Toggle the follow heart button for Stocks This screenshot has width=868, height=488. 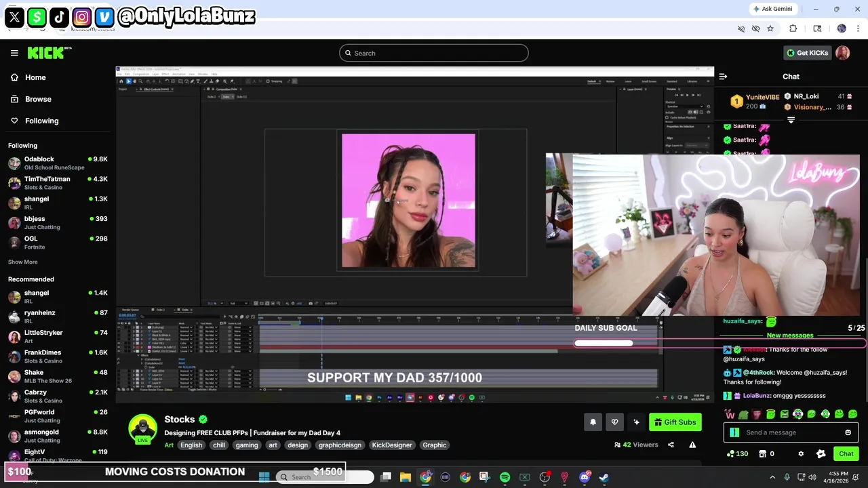(x=614, y=422)
